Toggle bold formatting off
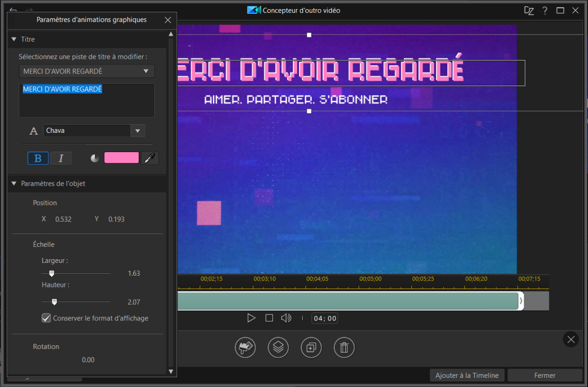The width and height of the screenshot is (588, 387). coord(38,158)
